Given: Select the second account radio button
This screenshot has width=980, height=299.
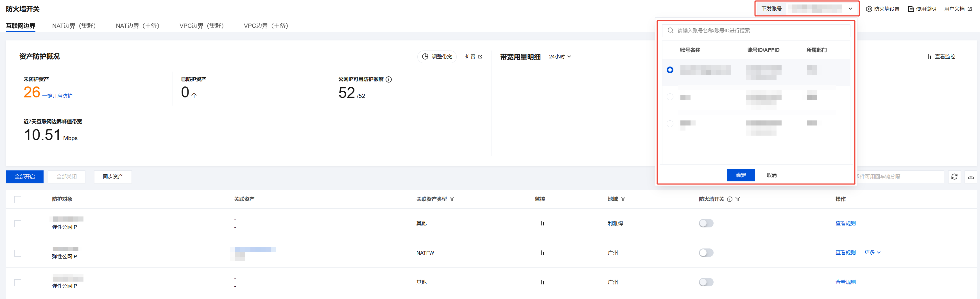Looking at the screenshot, I should pos(670,97).
